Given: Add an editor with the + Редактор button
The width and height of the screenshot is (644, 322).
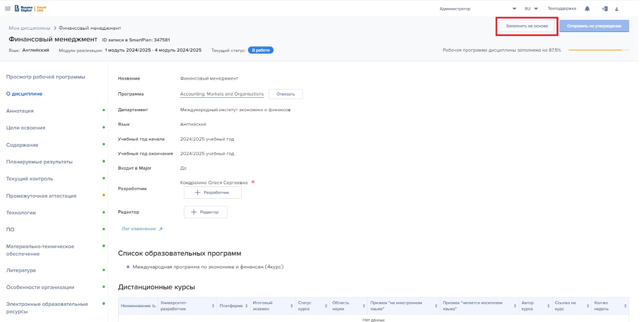Looking at the screenshot, I should 206,212.
